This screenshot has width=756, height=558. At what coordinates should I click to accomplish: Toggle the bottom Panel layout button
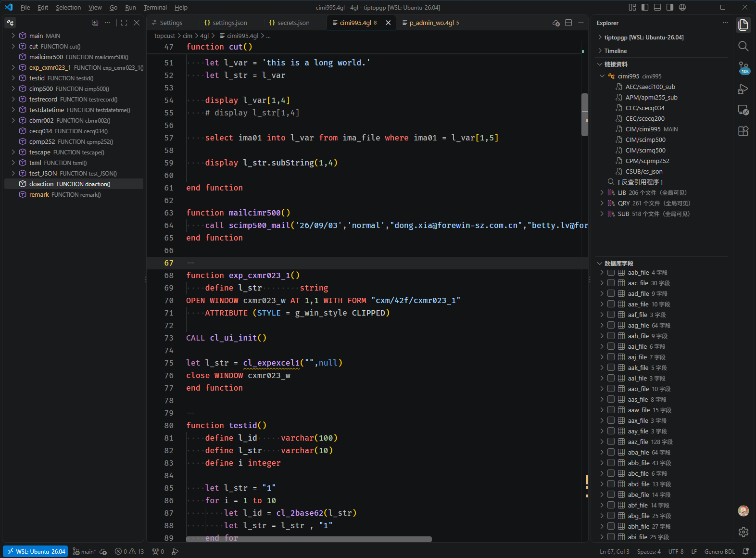pos(657,7)
